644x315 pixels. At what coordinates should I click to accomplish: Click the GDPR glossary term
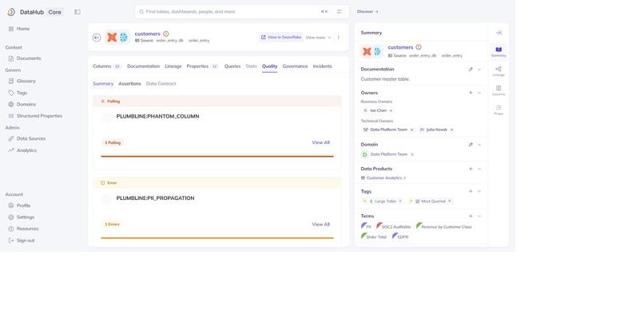coord(400,237)
